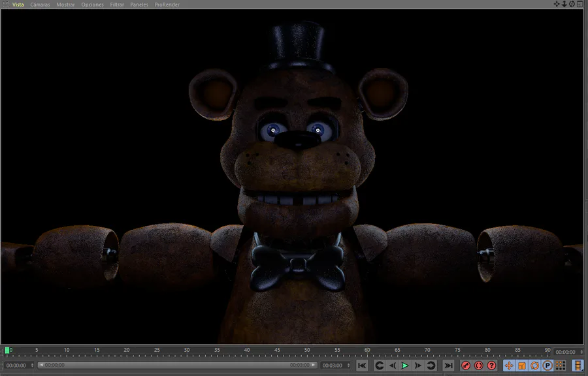The width and height of the screenshot is (588, 376).
Task: Click the preview range slider bar
Action: pyautogui.click(x=177, y=365)
